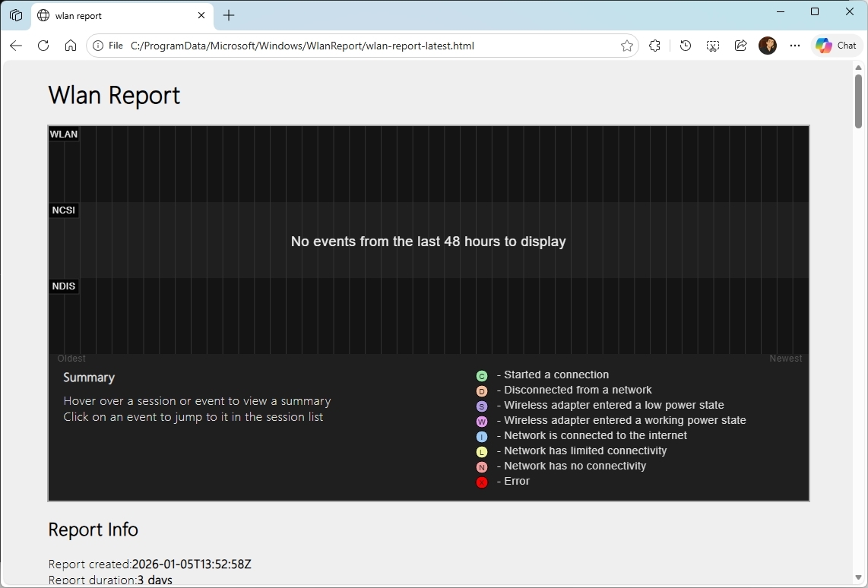The image size is (868, 588).
Task: Click the vertical scrollbar thumb
Action: 859,101
